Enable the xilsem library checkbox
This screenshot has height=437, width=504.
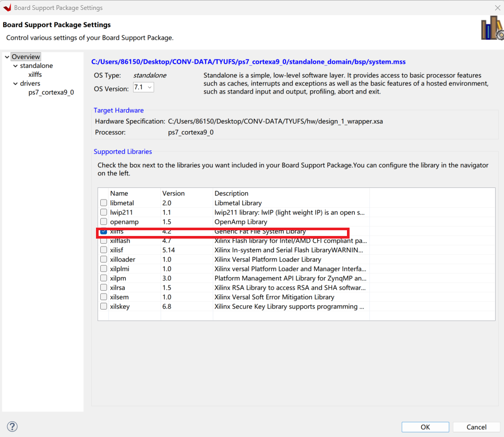[103, 297]
